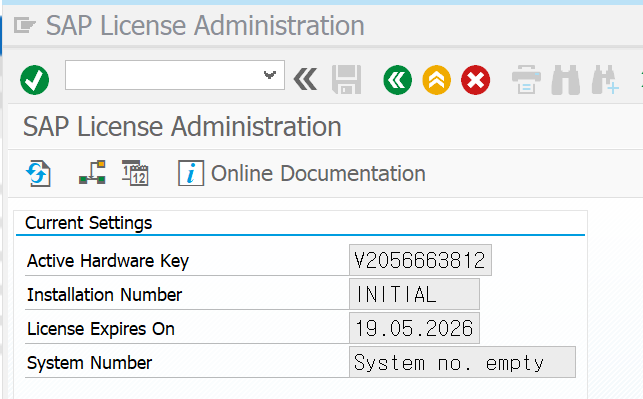Click the Save floppy disk icon
Viewport: 643px width, 399px height.
point(347,80)
